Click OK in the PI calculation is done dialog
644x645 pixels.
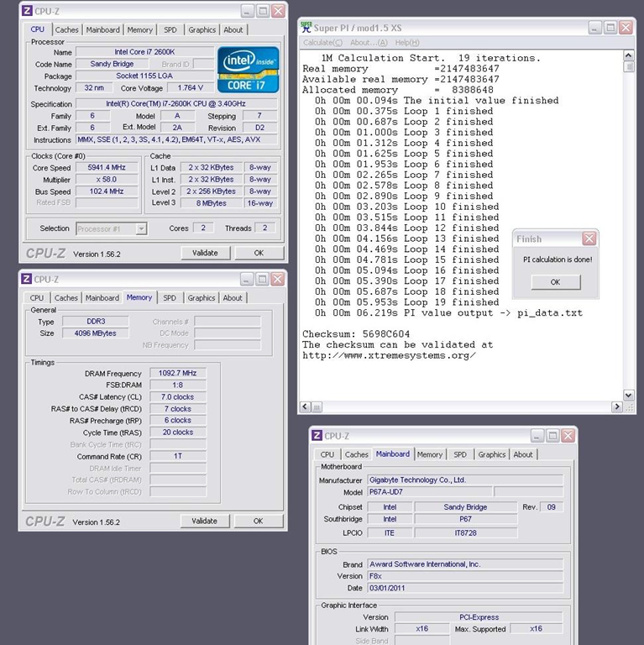tap(556, 282)
